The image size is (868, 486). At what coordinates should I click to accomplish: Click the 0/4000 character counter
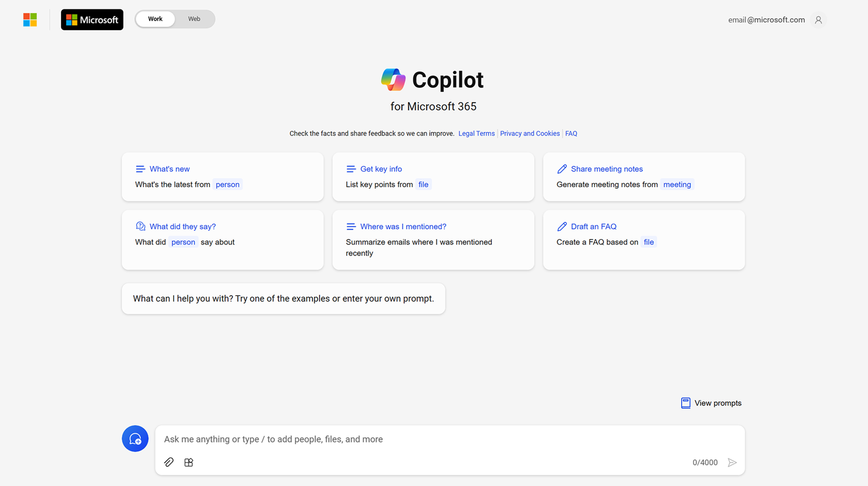[705, 462]
